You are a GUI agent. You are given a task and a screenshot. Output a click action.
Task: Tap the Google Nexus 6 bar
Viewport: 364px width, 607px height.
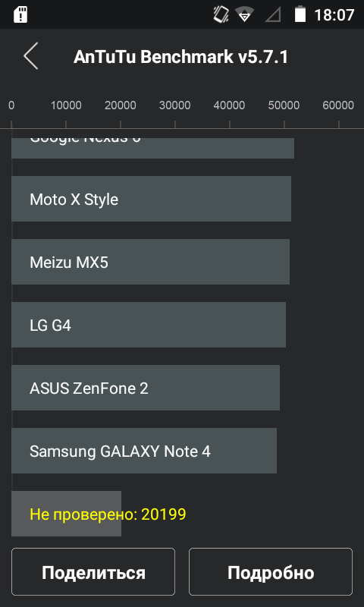[x=152, y=148]
